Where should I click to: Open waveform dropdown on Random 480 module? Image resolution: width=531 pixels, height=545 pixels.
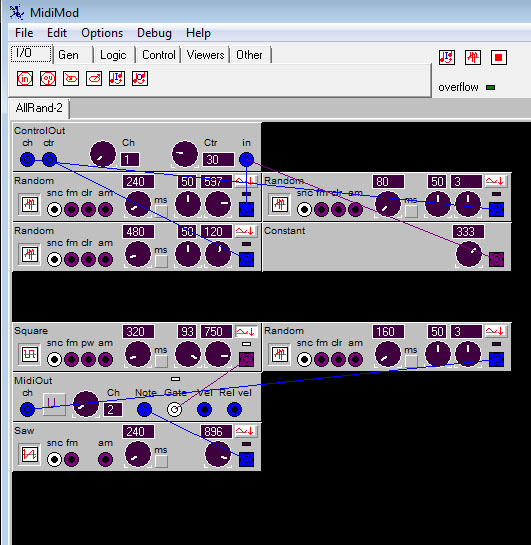coord(246,231)
